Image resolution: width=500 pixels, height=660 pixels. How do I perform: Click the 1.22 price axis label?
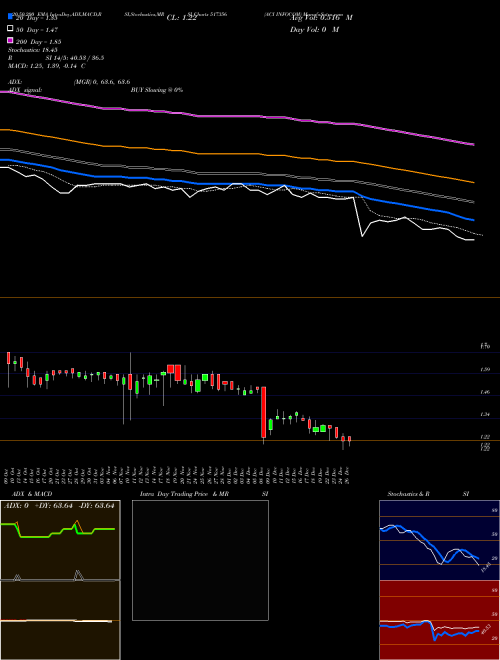coord(485,437)
